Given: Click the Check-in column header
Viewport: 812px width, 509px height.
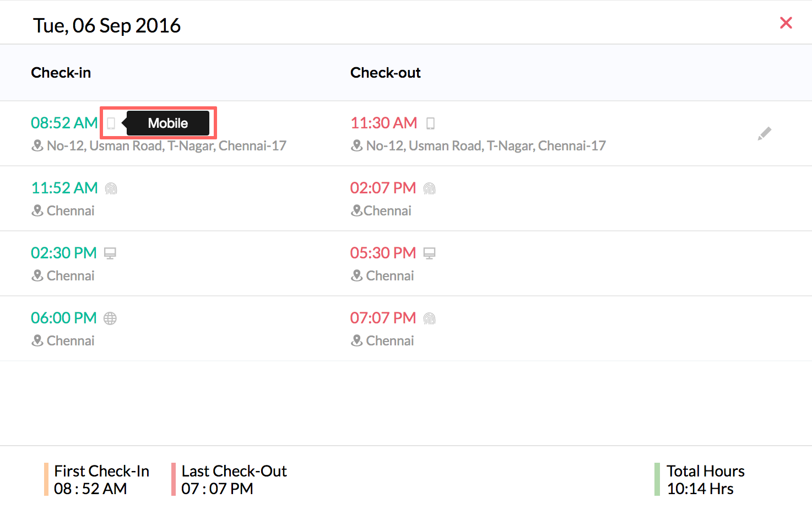Looking at the screenshot, I should (61, 73).
